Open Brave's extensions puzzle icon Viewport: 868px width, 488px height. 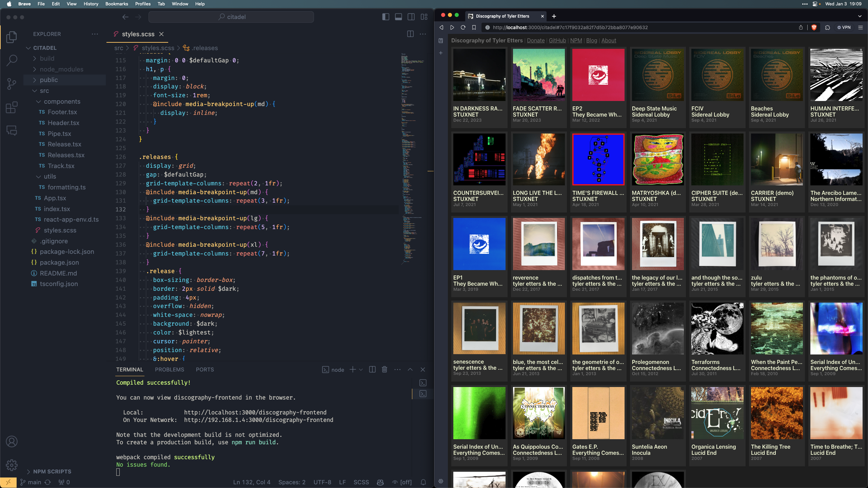[827, 27]
